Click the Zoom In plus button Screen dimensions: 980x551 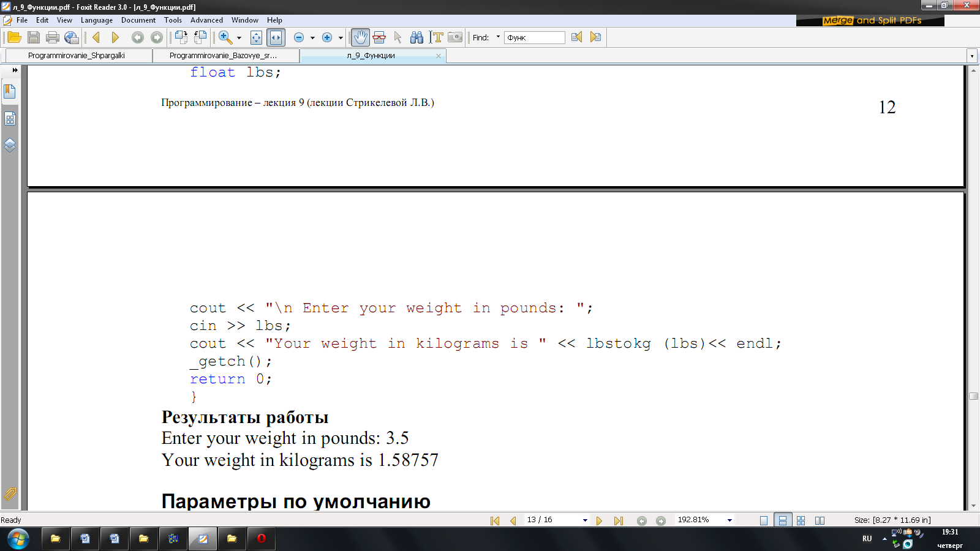[x=327, y=37]
